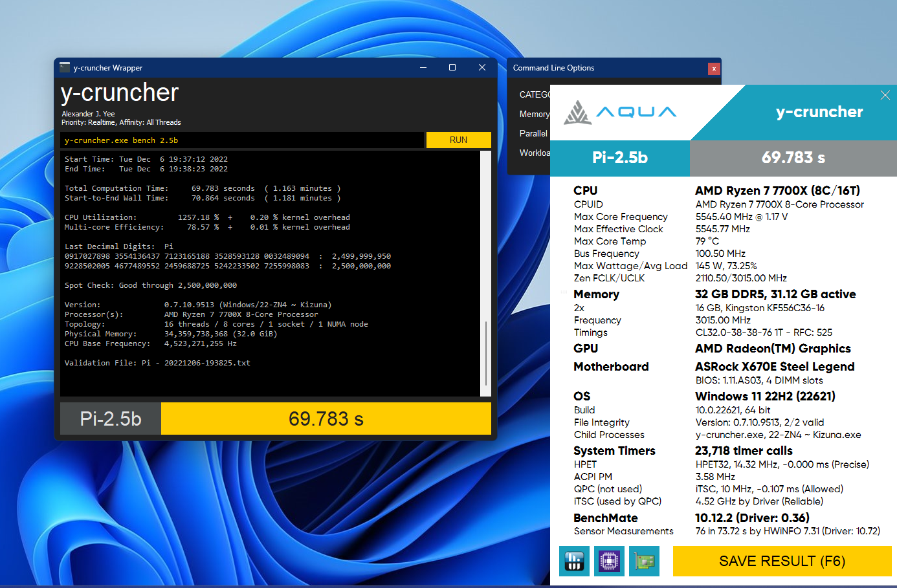Select the Zen FCLK/UCLK value 2110.50/3015.00 MHz

(x=741, y=278)
